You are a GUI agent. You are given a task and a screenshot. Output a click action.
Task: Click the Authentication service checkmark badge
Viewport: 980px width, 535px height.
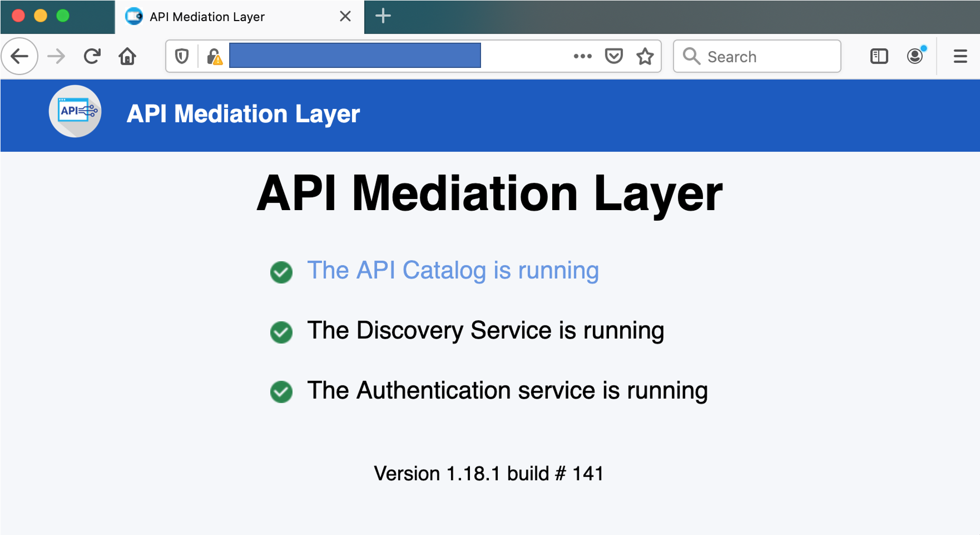pyautogui.click(x=281, y=392)
